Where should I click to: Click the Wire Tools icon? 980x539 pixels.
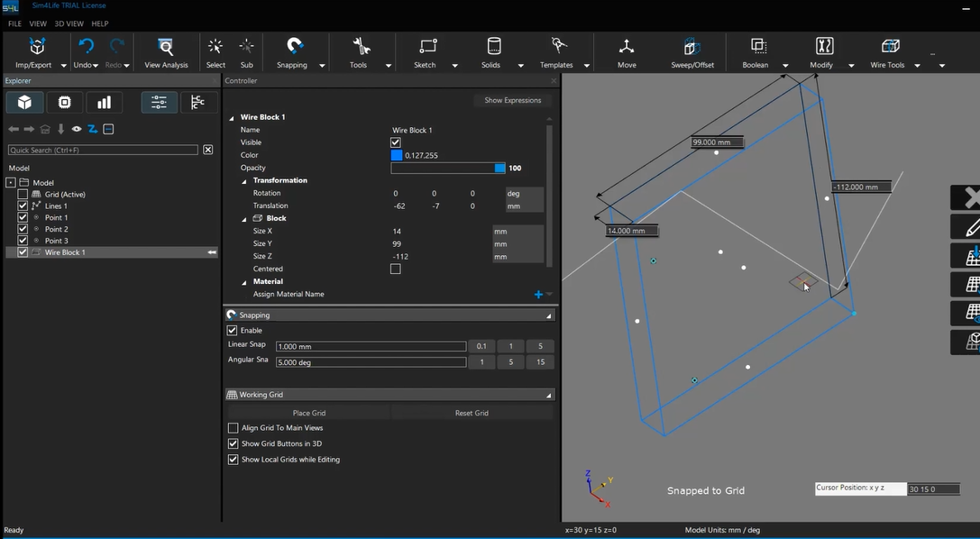coord(890,47)
